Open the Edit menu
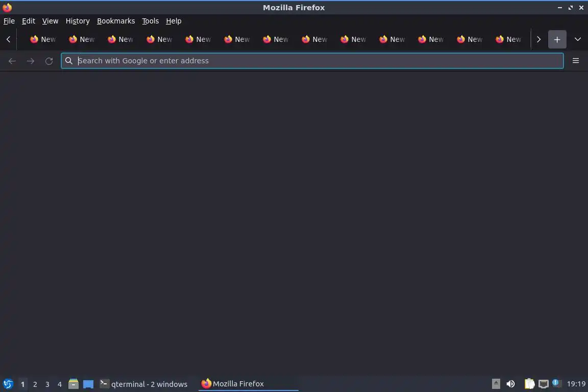Viewport: 588px width, 392px height. point(29,21)
